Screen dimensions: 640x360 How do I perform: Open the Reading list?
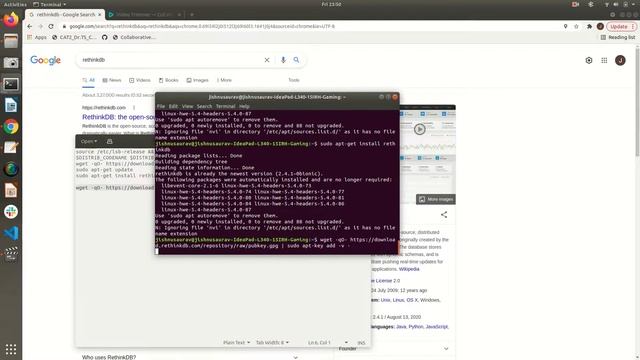[618, 37]
